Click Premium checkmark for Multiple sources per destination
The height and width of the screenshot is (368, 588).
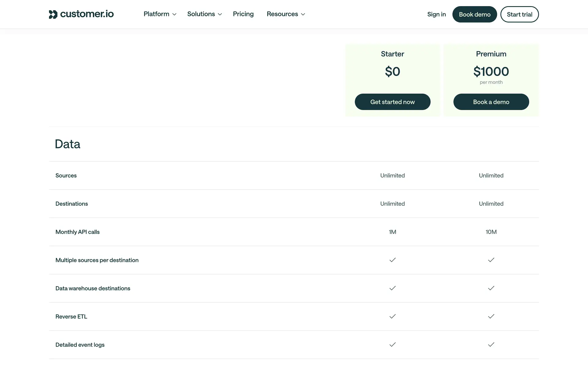(x=491, y=260)
